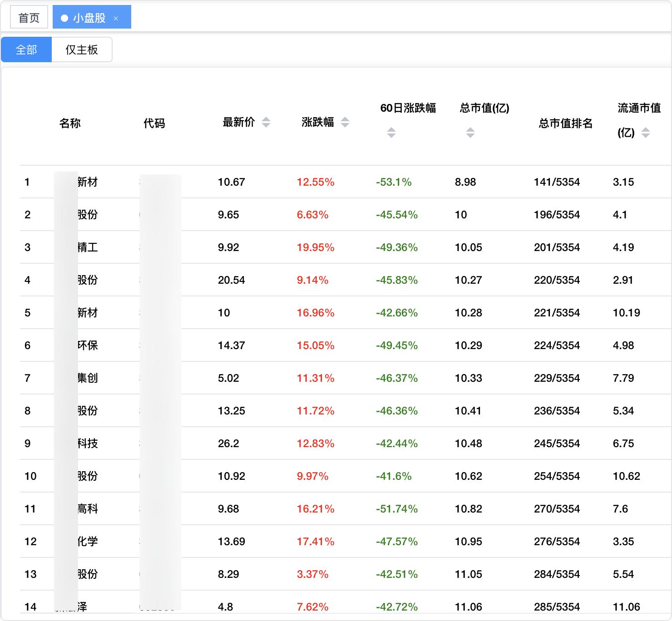Click the 代码 column header
This screenshot has width=672, height=621.
154,123
